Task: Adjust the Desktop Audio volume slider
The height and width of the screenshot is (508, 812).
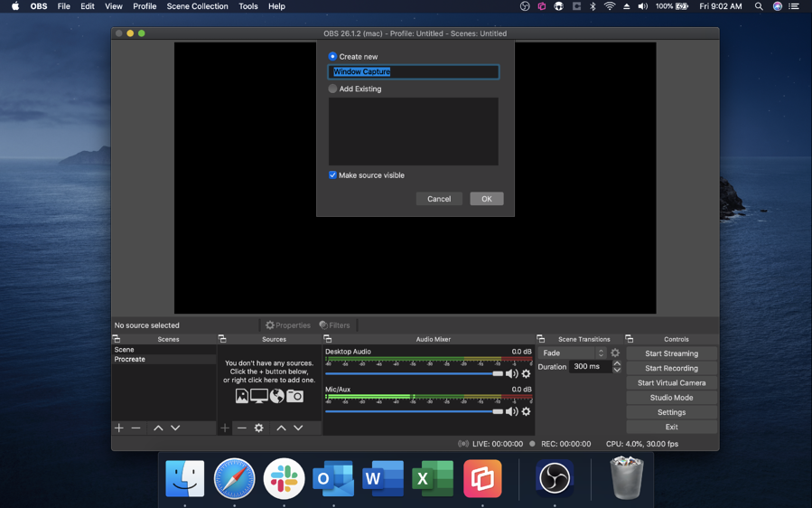Action: [x=415, y=373]
